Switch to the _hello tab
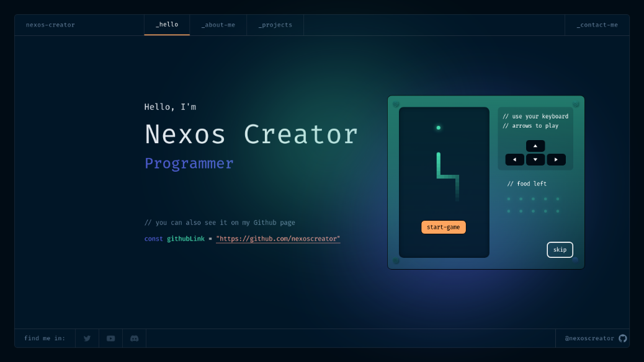This screenshot has height=362, width=644. [167, 25]
